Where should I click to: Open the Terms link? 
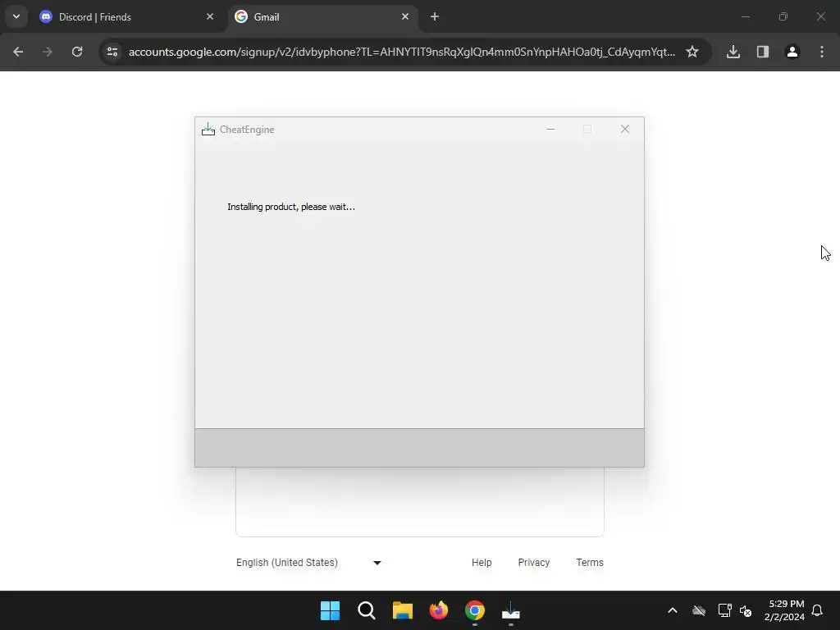click(590, 563)
